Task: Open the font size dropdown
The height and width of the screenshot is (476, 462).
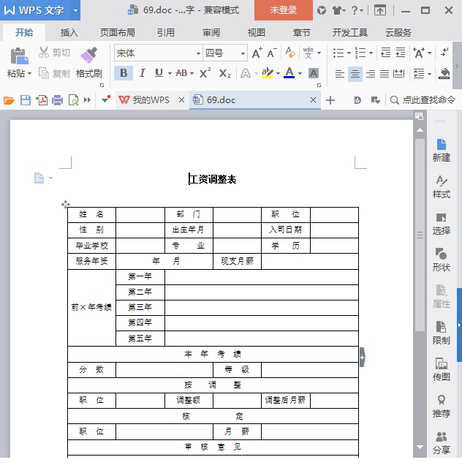Action: (243, 53)
